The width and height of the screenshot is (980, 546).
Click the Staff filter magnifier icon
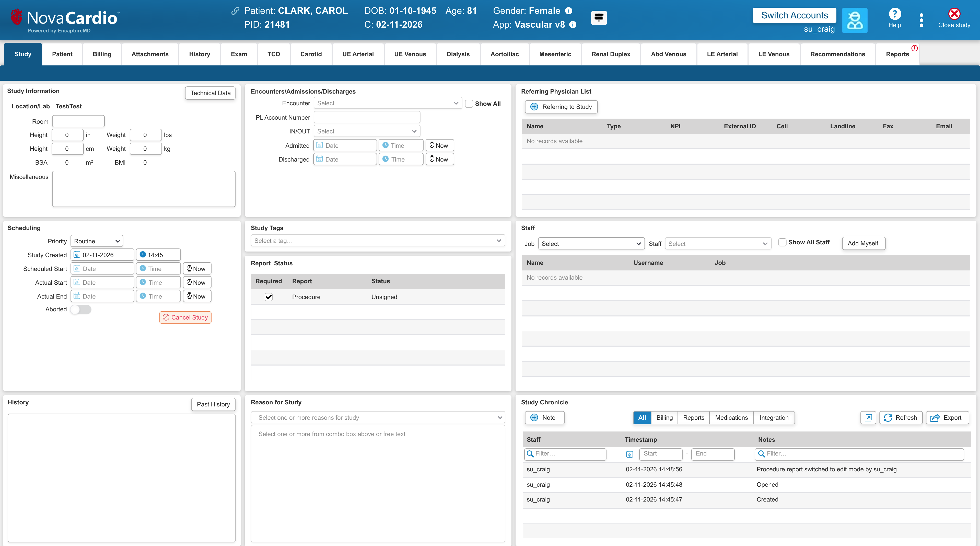coord(530,454)
